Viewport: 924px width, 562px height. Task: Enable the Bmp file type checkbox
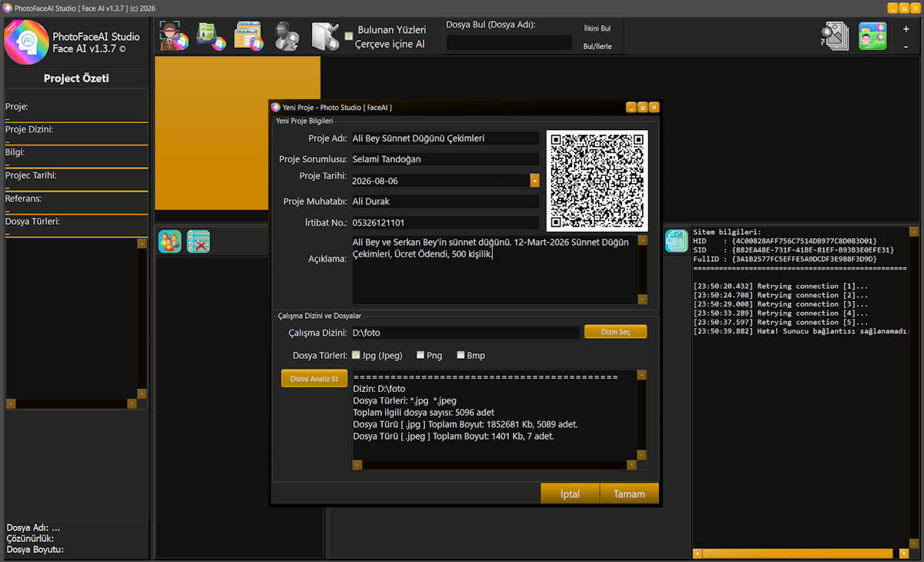click(460, 355)
